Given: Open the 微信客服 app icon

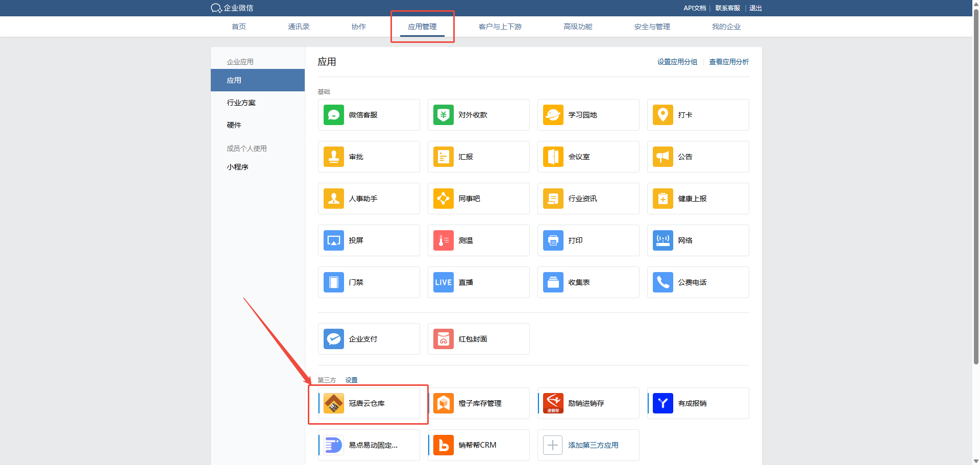Looking at the screenshot, I should [x=333, y=115].
